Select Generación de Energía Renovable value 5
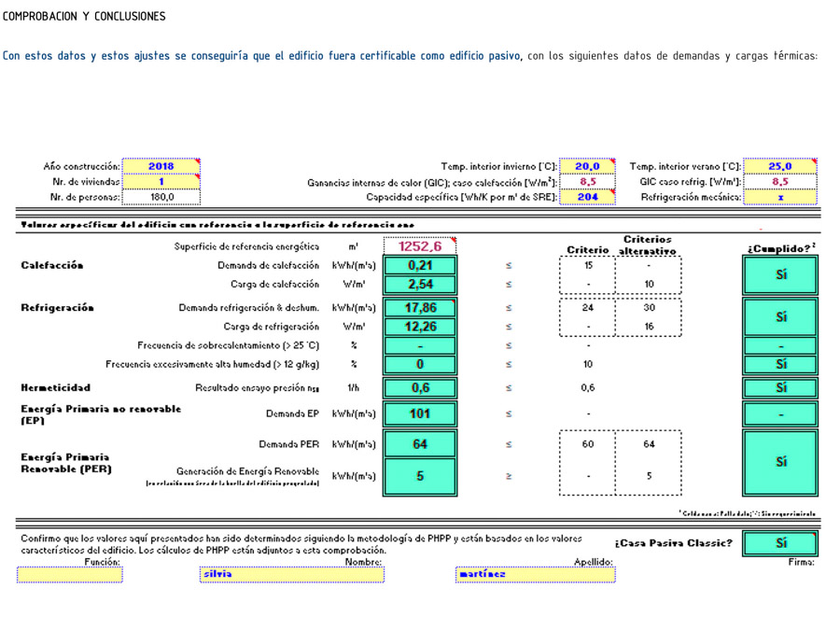 coord(420,476)
